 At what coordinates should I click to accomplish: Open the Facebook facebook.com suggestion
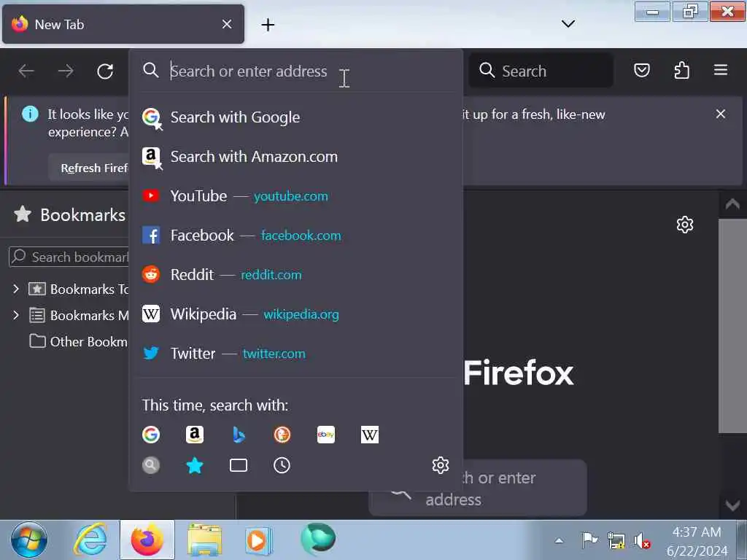[x=295, y=236]
